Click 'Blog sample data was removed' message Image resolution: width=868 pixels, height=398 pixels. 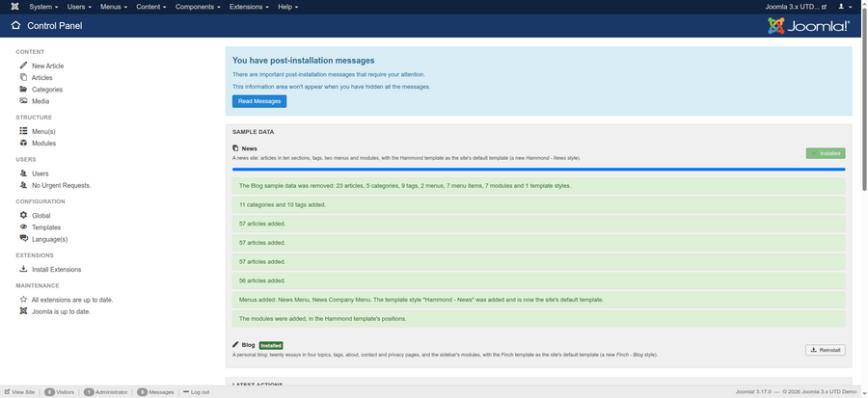click(538, 186)
